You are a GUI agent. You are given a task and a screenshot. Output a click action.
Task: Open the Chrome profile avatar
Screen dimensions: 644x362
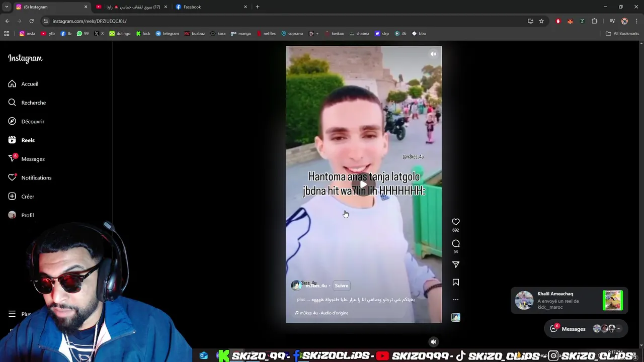tap(624, 21)
